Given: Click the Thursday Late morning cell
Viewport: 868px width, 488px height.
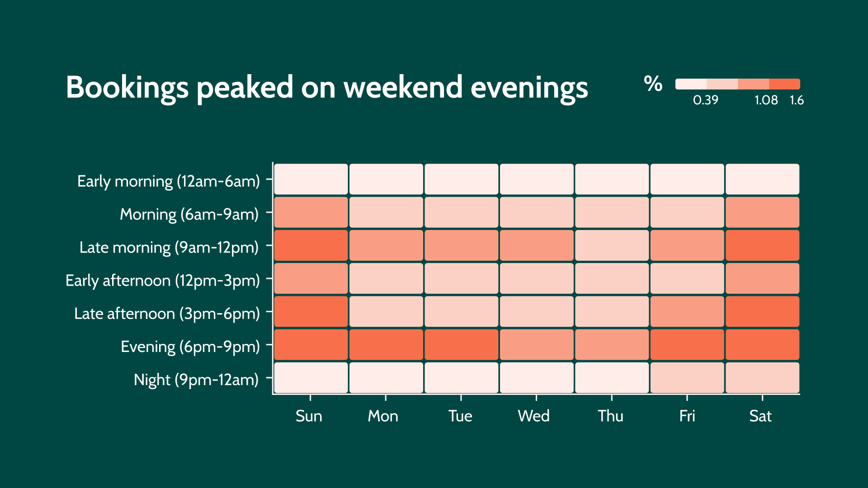Looking at the screenshot, I should click(612, 245).
